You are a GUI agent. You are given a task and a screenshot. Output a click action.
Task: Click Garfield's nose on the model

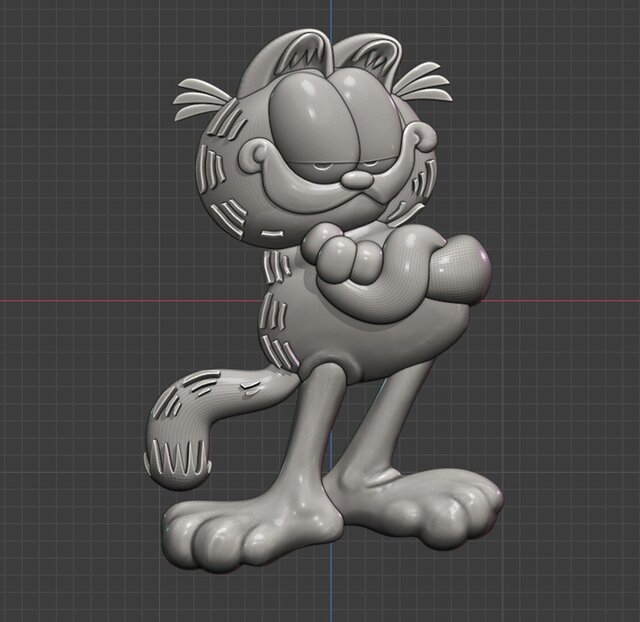click(x=357, y=179)
